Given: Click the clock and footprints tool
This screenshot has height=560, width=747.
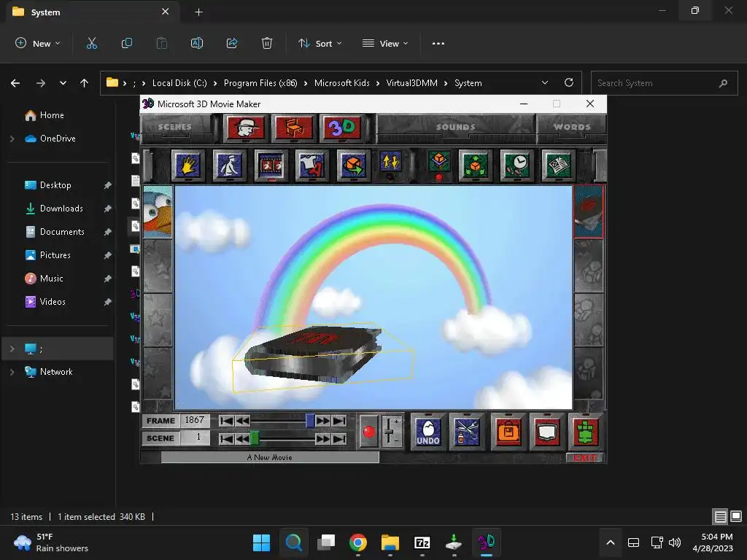Looking at the screenshot, I should 517,166.
